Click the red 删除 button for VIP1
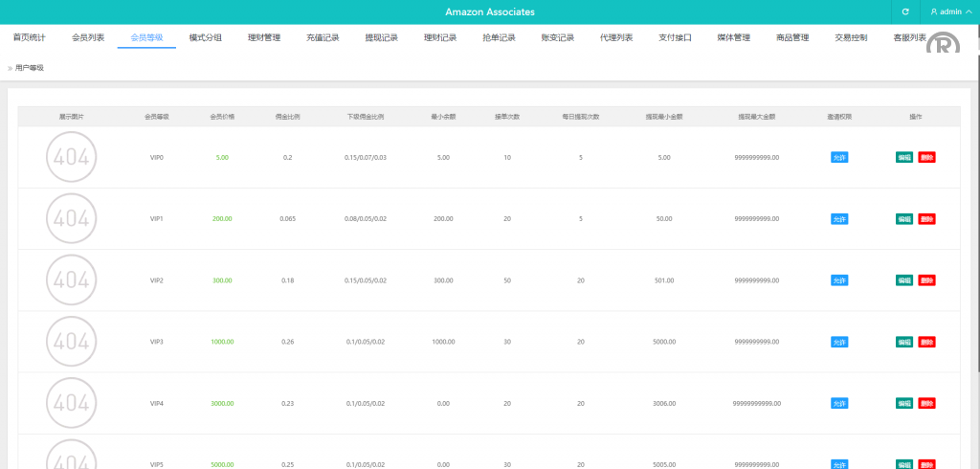The image size is (980, 469). pos(926,219)
